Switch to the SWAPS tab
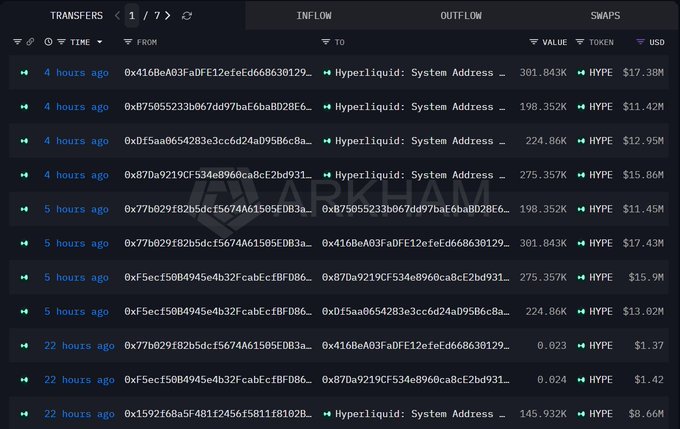Viewport: 680px width, 429px height. (605, 16)
